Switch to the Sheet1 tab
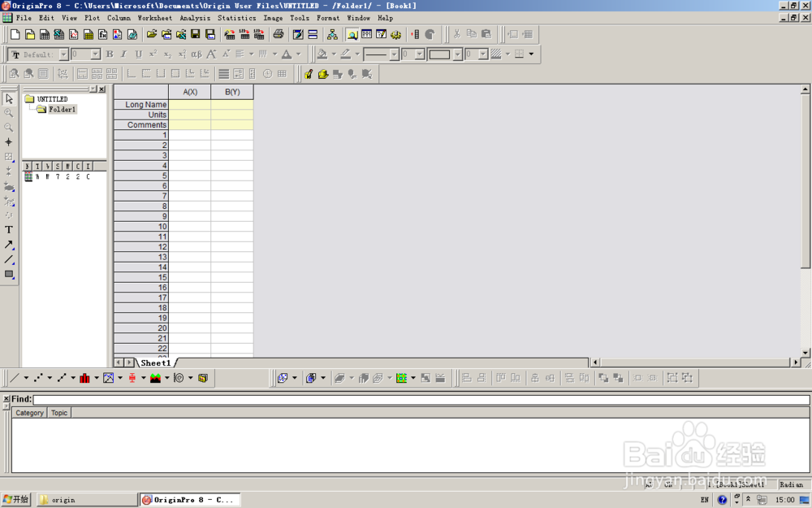This screenshot has width=812, height=508. pos(155,363)
